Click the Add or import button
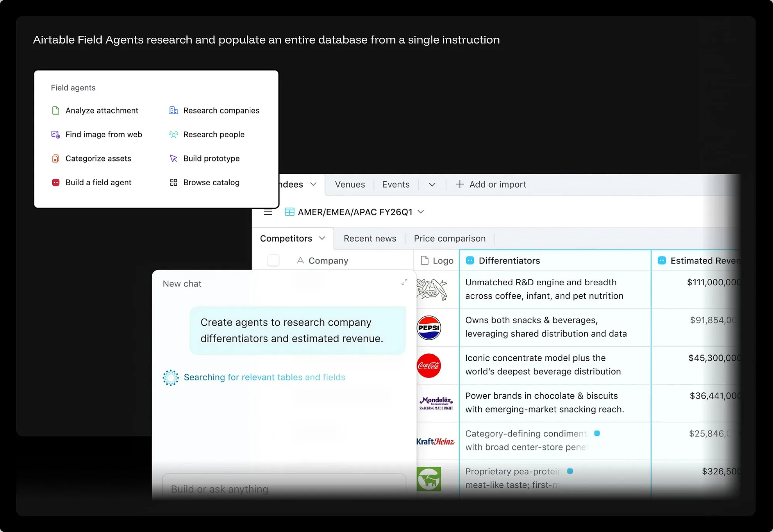 coord(491,184)
